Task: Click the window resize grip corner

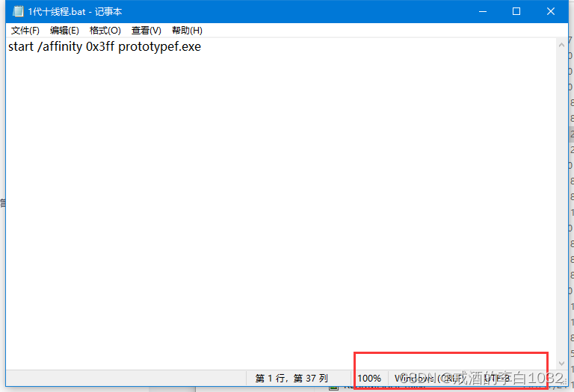Action: (x=564, y=382)
